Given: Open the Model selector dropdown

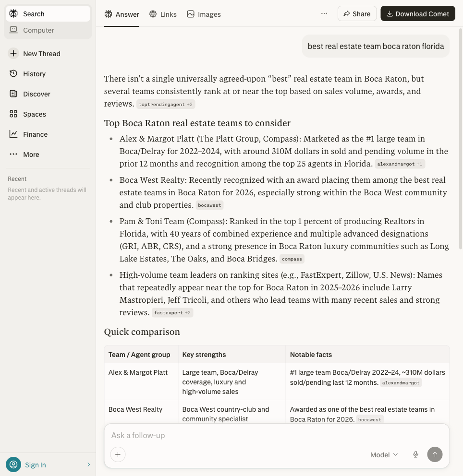Looking at the screenshot, I should pos(383,454).
